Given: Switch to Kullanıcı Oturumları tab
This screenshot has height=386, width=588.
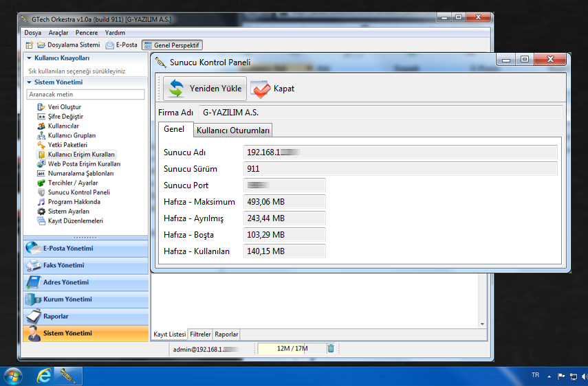Looking at the screenshot, I should (233, 130).
